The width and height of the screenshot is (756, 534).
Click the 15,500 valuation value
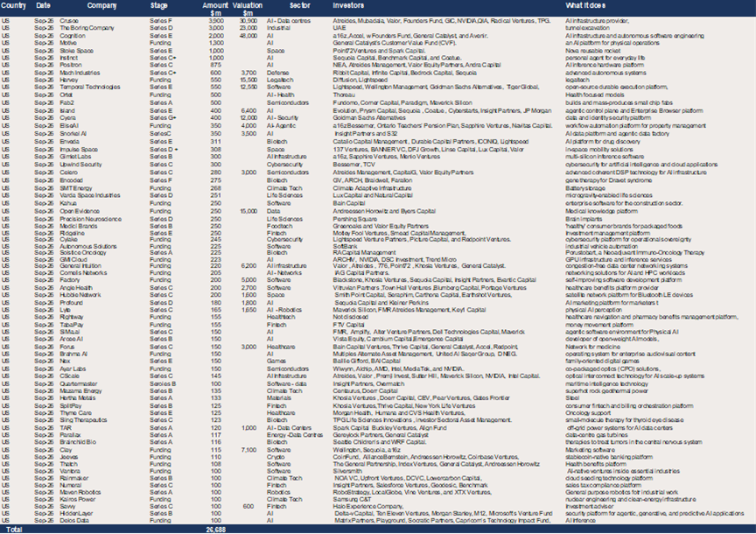coord(248,80)
